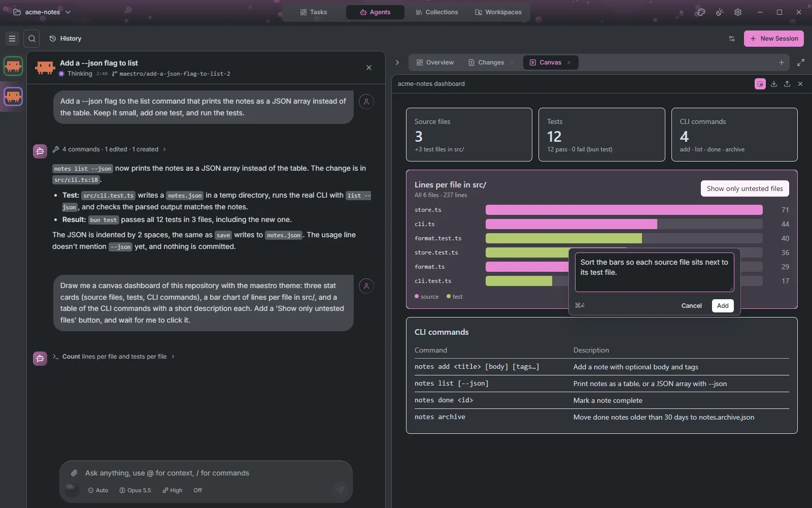812x508 pixels.
Task: Open the search icon button
Action: [x=31, y=39]
